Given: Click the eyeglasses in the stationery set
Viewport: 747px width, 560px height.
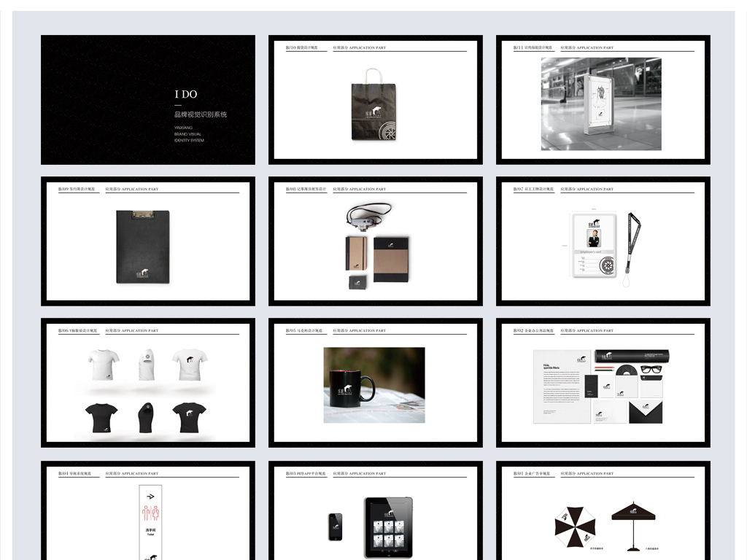Looking at the screenshot, I should pos(651,369).
